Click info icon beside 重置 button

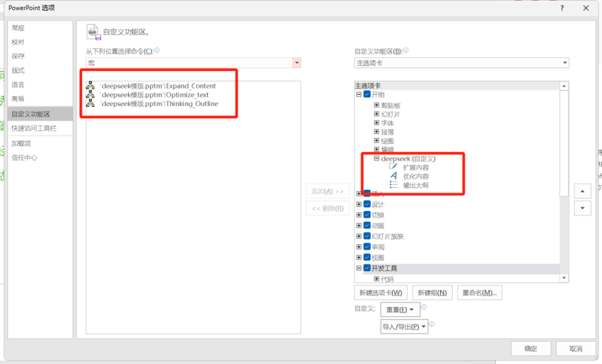[424, 307]
